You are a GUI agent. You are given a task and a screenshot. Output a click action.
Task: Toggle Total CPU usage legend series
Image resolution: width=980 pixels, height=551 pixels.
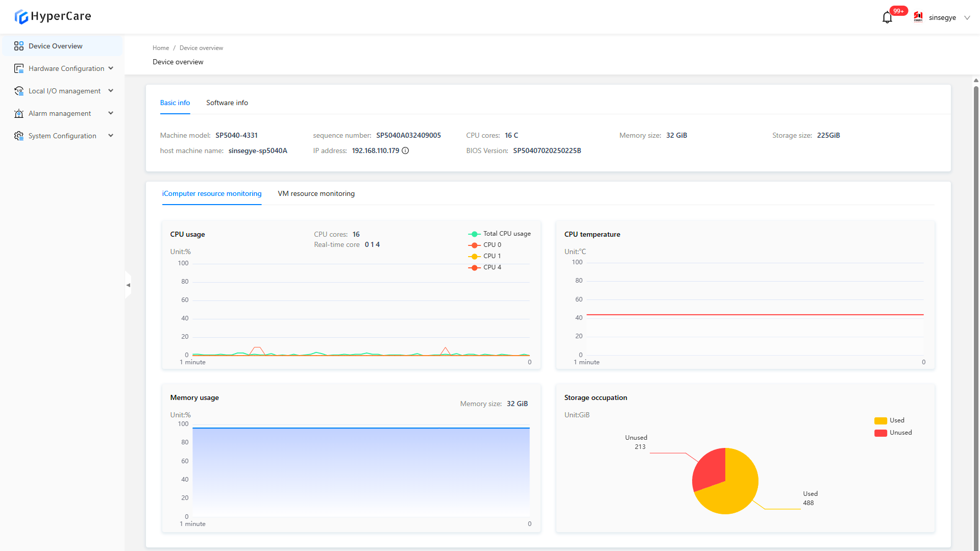pos(499,234)
